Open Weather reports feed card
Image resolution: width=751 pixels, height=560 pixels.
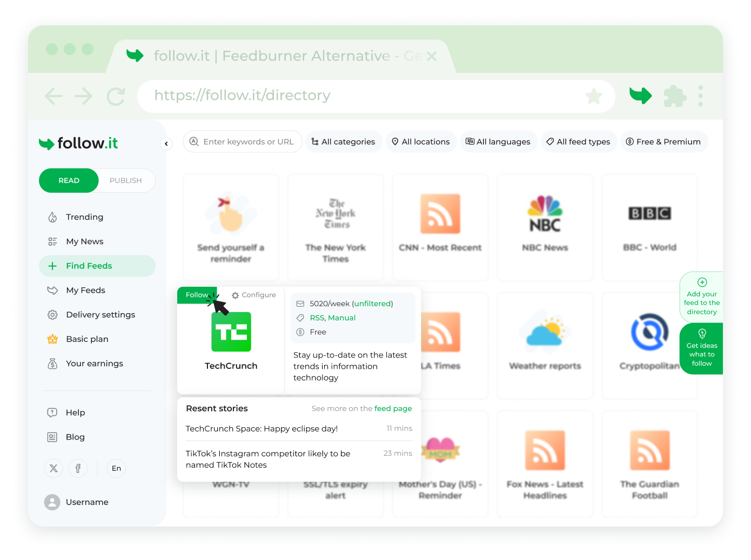coord(545,346)
